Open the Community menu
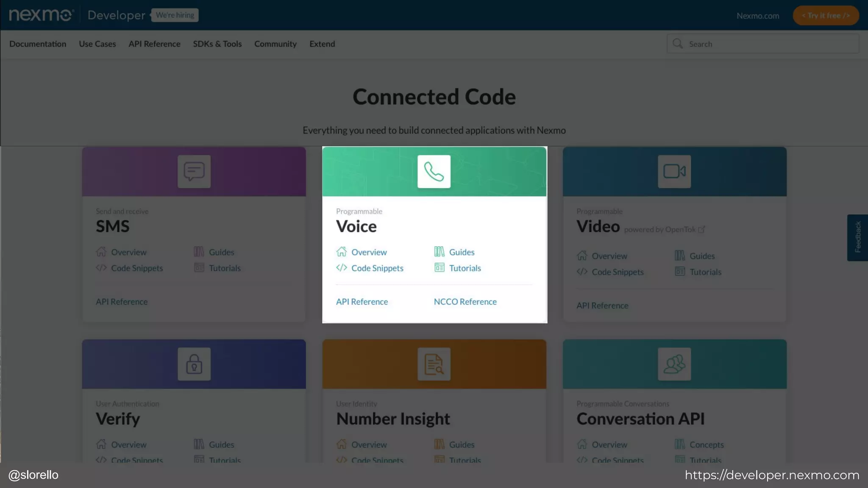 tap(275, 44)
